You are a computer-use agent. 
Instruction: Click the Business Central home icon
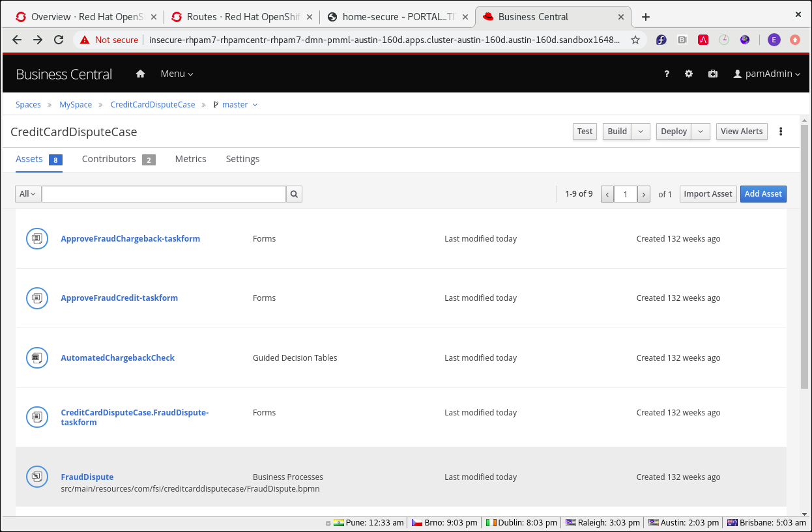pos(140,74)
